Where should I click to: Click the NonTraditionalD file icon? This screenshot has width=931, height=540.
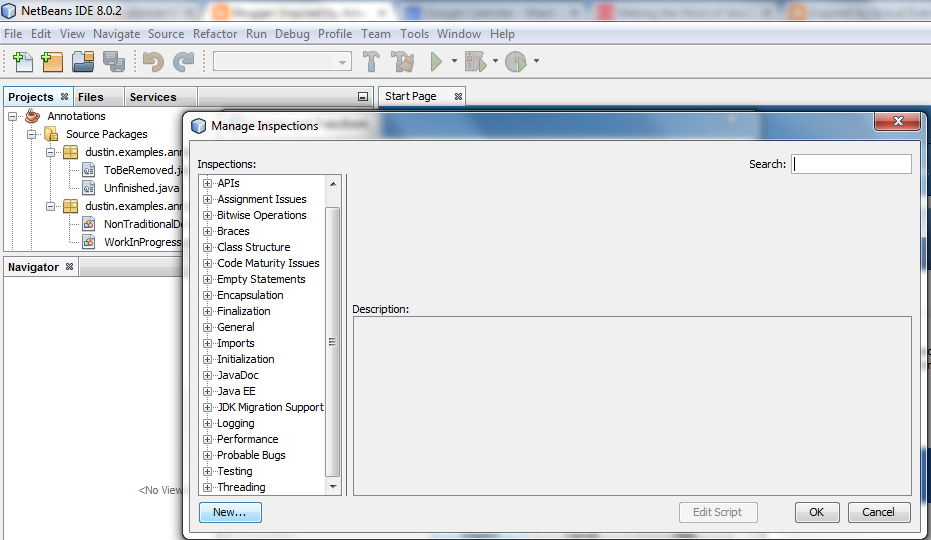(x=88, y=224)
